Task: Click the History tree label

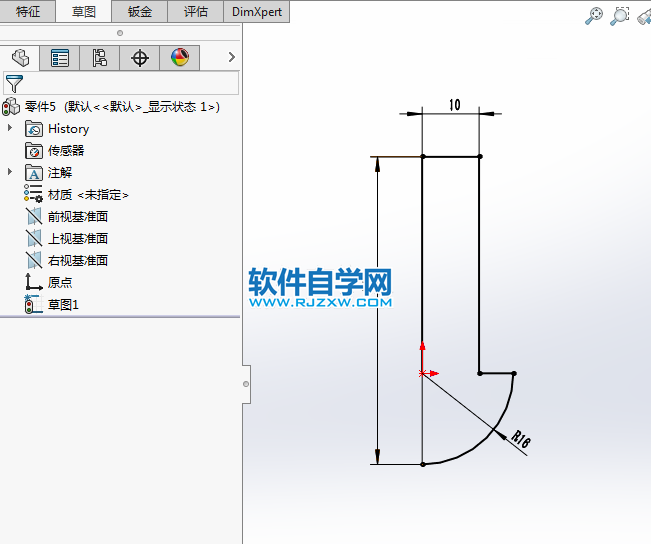Action: (69, 129)
